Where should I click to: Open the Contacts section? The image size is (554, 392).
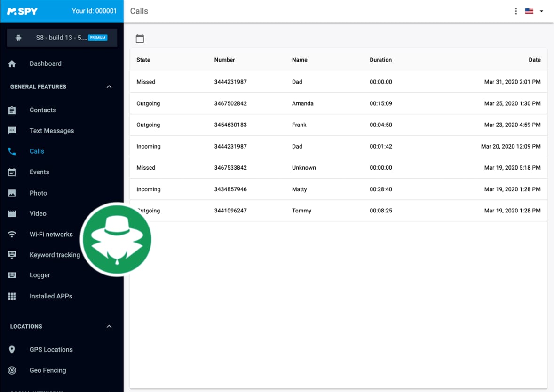(42, 110)
